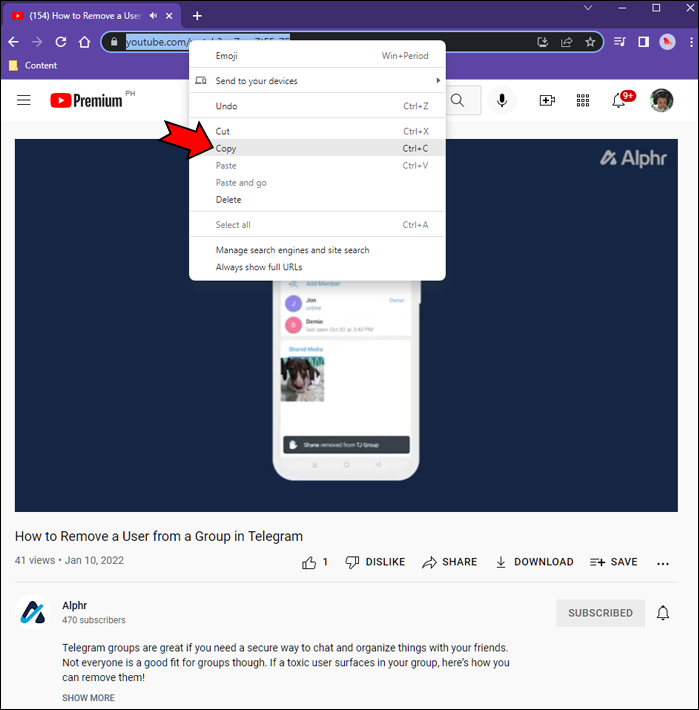Open the Alphr channel name link

(75, 605)
